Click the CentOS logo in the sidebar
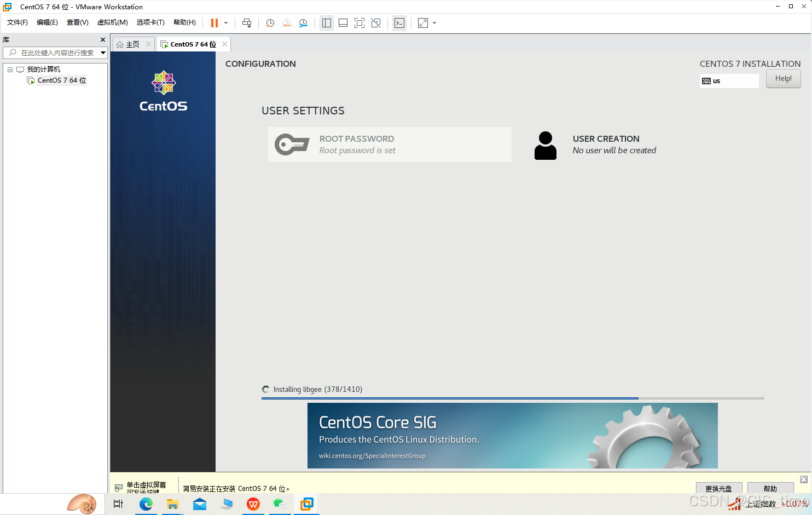 click(163, 91)
